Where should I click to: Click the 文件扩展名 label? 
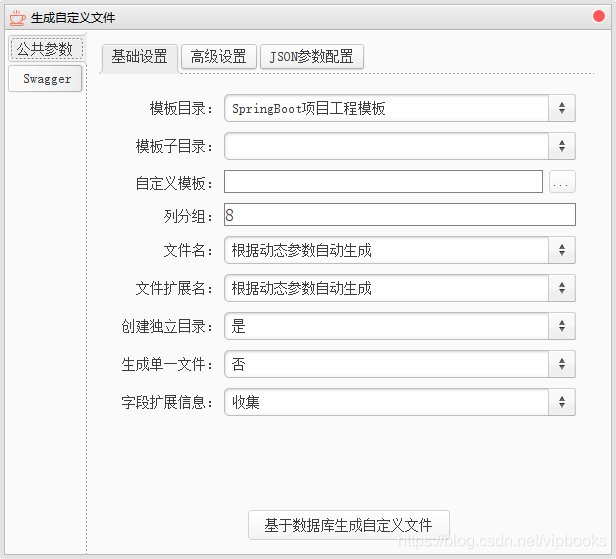(x=174, y=288)
